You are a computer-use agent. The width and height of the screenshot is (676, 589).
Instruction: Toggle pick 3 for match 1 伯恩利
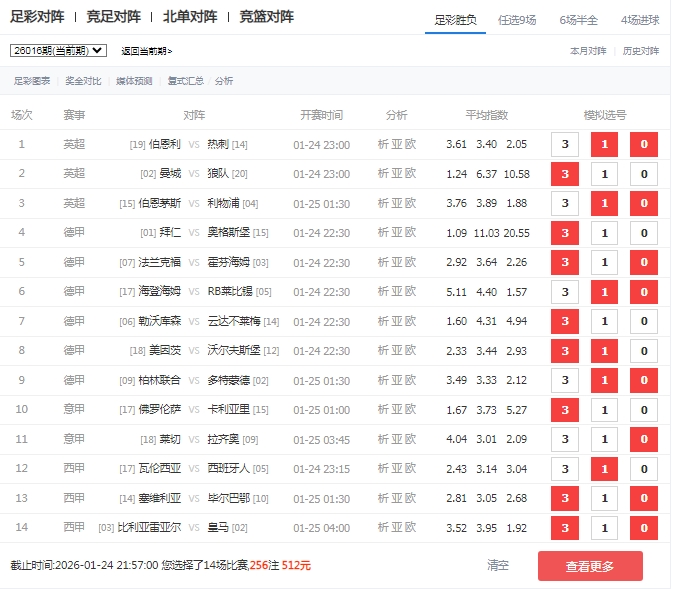coord(565,144)
